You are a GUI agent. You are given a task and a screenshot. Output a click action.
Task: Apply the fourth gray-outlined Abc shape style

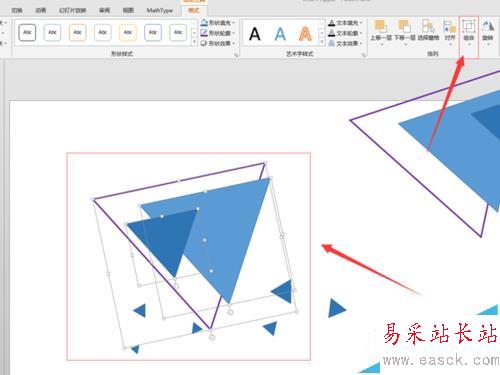tap(103, 33)
